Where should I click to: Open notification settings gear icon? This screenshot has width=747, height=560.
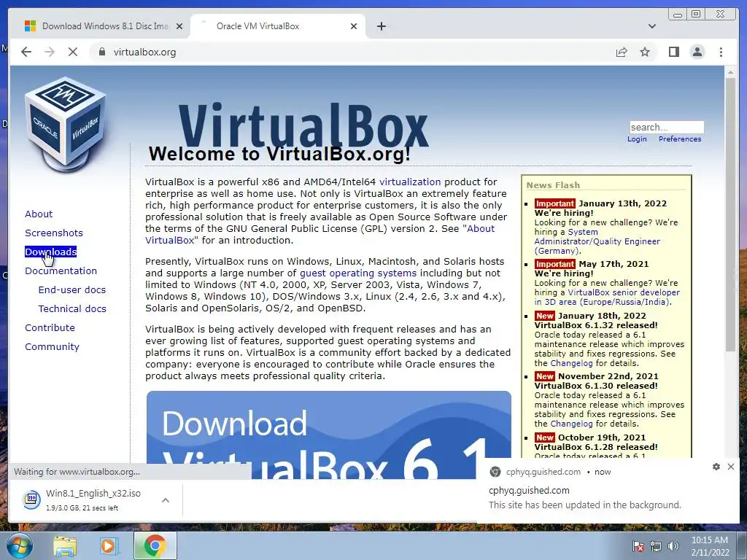coord(716,467)
